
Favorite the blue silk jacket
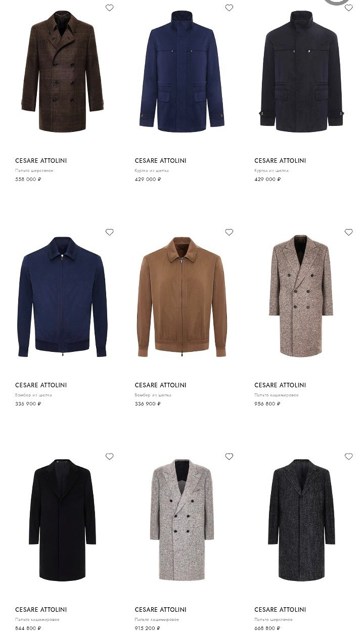click(x=229, y=8)
